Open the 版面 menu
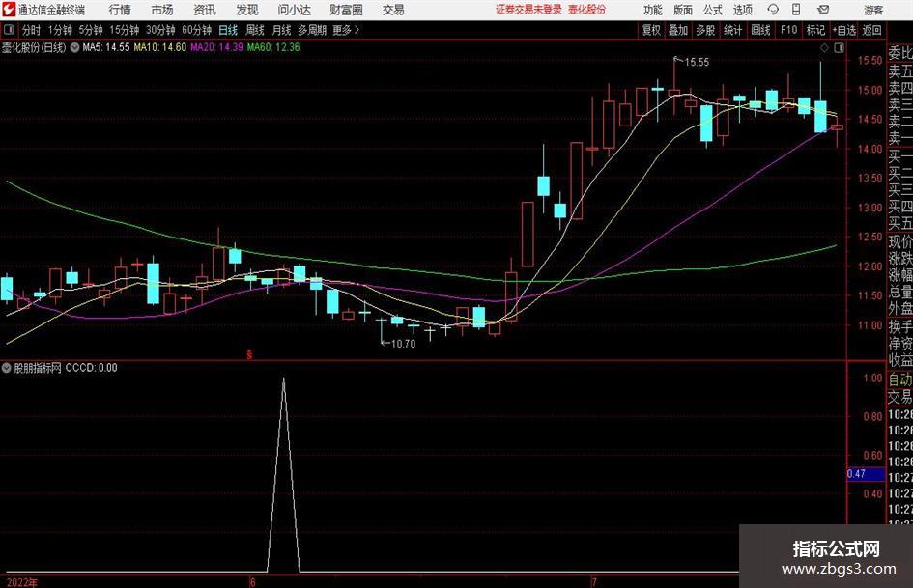 pyautogui.click(x=683, y=10)
